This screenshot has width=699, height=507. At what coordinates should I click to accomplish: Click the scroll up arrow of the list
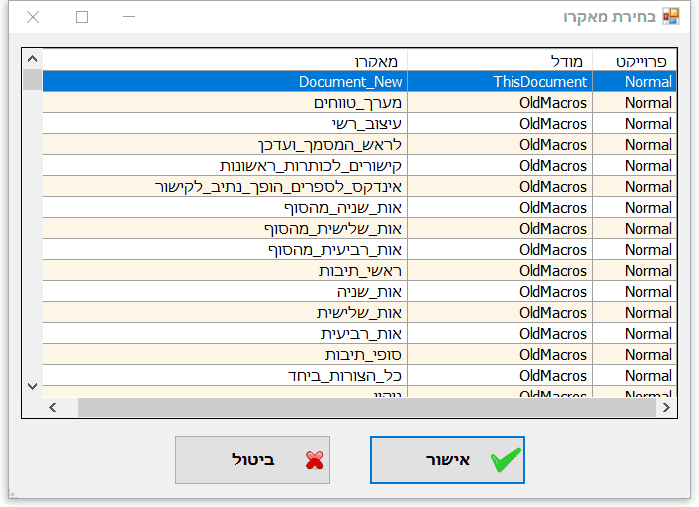pyautogui.click(x=33, y=59)
